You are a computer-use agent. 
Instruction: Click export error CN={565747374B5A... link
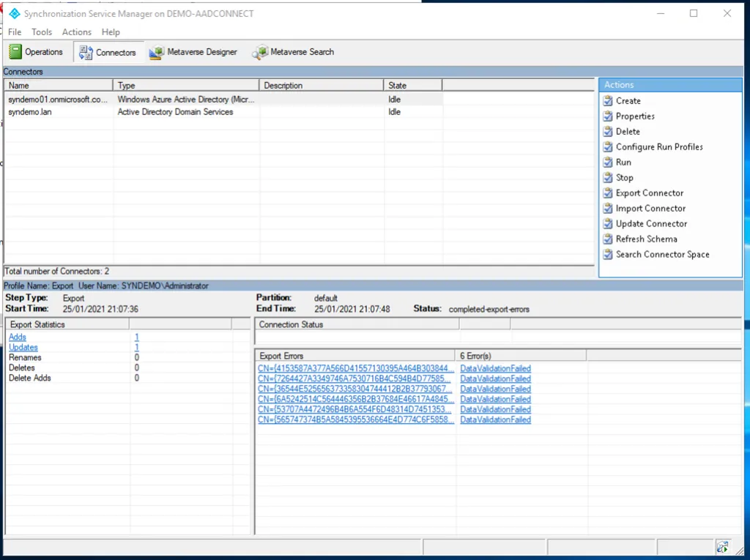tap(355, 420)
